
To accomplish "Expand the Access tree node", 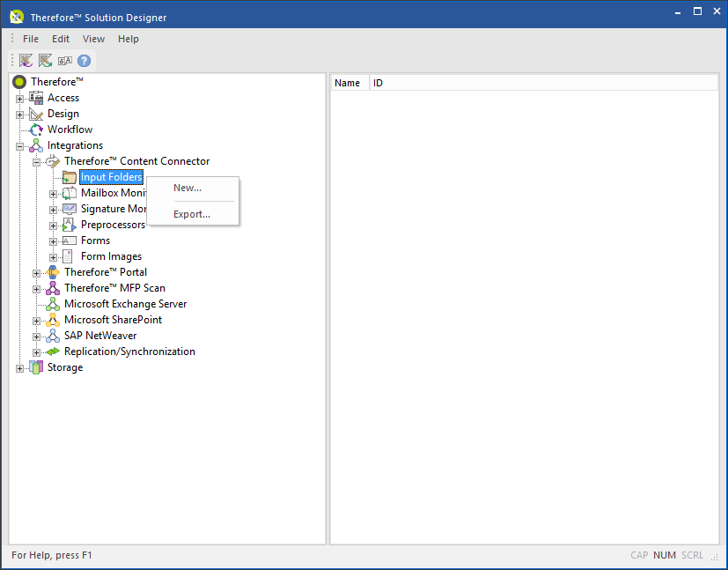I will coord(19,98).
